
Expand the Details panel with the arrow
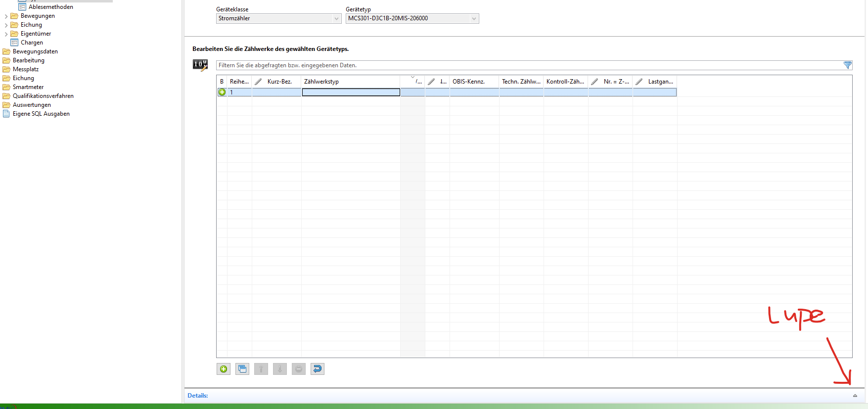click(855, 396)
